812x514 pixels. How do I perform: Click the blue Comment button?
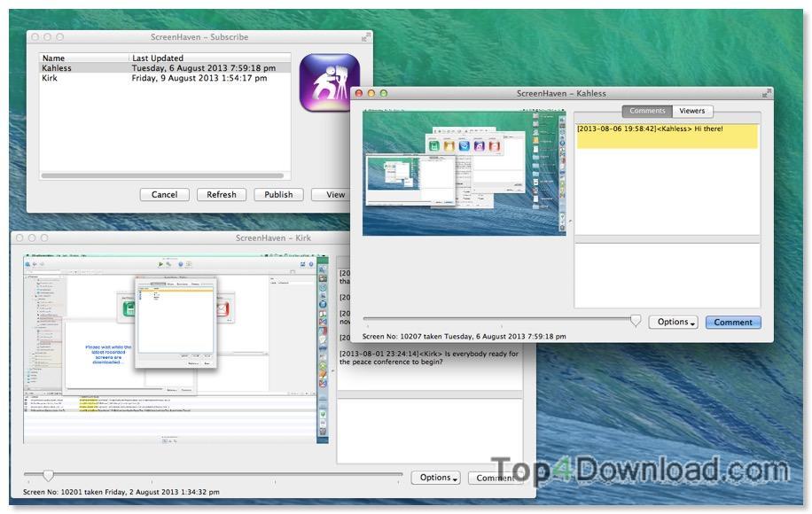click(733, 322)
